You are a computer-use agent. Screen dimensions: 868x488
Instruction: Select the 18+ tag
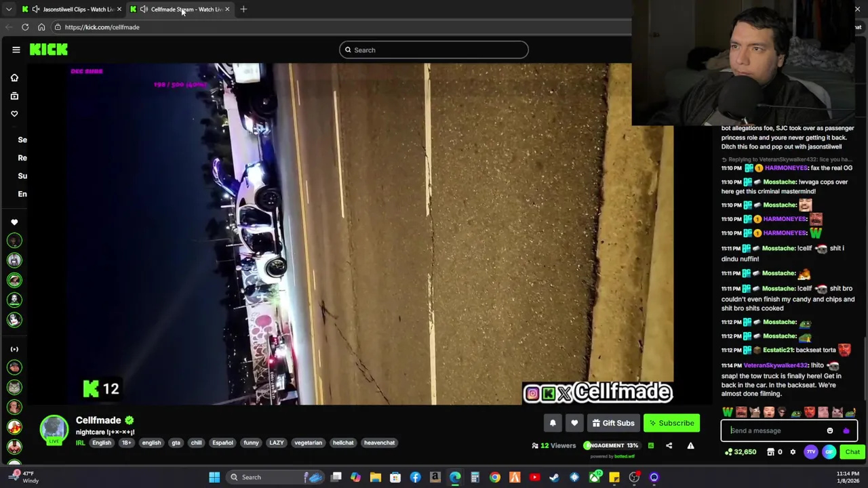127,443
